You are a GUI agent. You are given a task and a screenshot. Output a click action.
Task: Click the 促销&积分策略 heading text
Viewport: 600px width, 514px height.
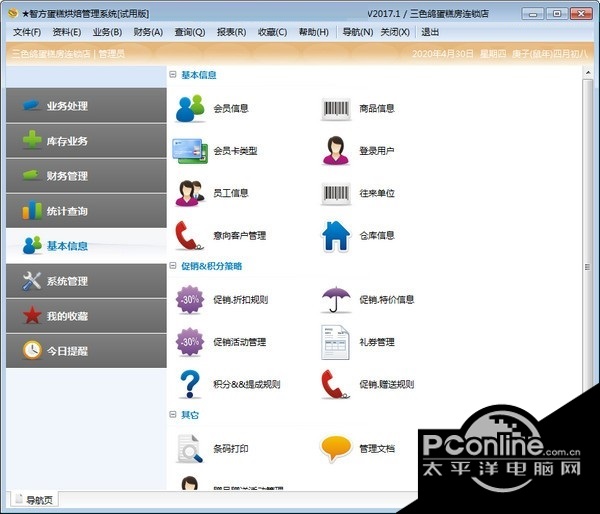[x=212, y=266]
